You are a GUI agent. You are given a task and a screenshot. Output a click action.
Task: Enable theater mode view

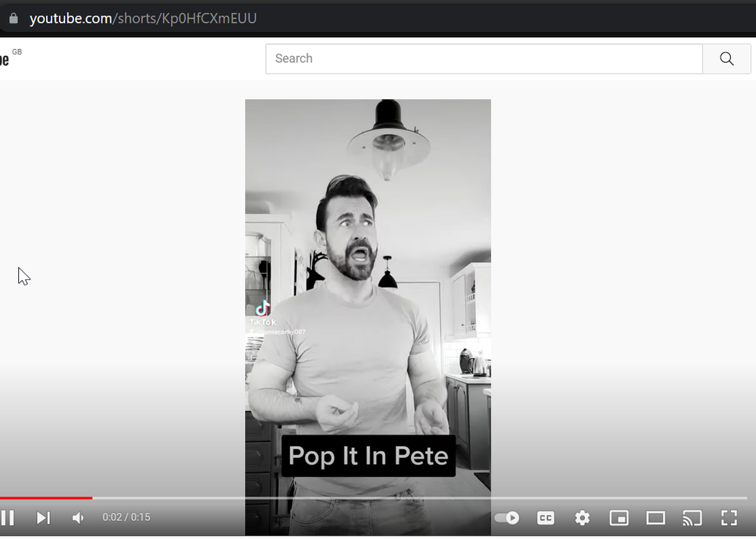(x=655, y=518)
